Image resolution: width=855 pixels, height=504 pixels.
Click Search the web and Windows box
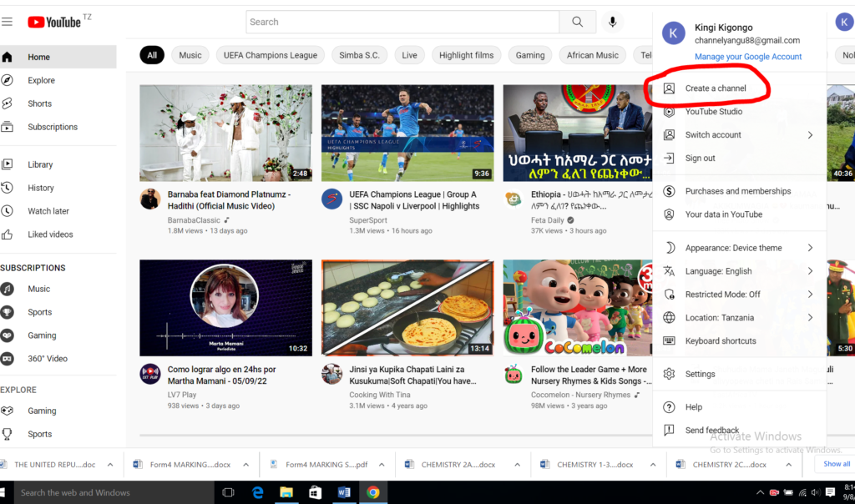(114, 492)
